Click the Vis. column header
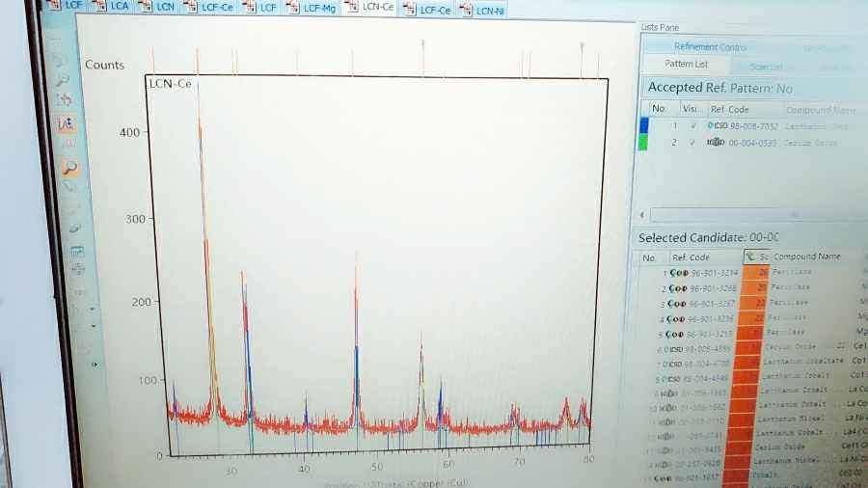Viewport: 868px width, 488px height. 691,109
